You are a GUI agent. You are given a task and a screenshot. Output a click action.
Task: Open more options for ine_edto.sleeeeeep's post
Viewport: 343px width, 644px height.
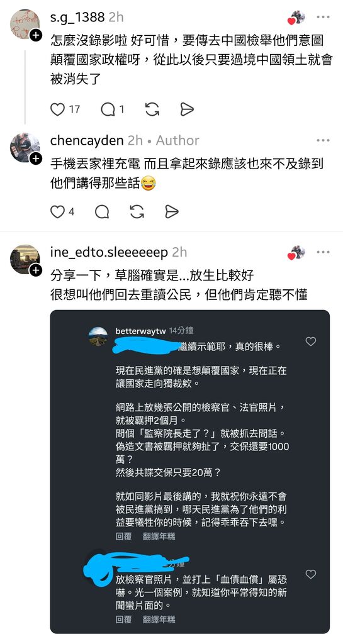tap(323, 252)
